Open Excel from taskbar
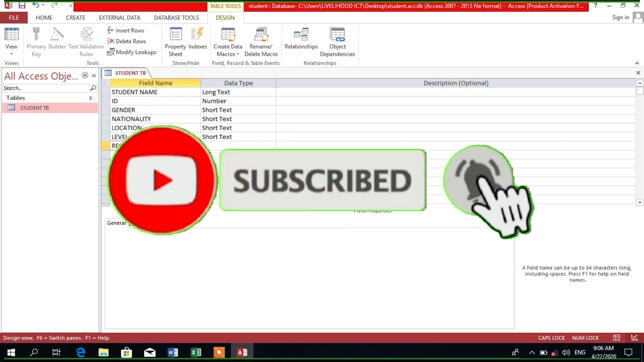The width and height of the screenshot is (644, 362). (x=196, y=352)
